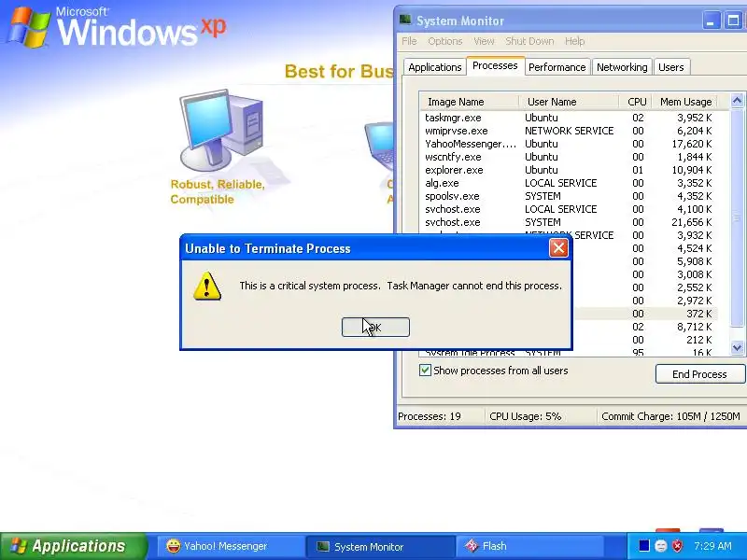Click the System Monitor taskbar button icon

click(323, 546)
